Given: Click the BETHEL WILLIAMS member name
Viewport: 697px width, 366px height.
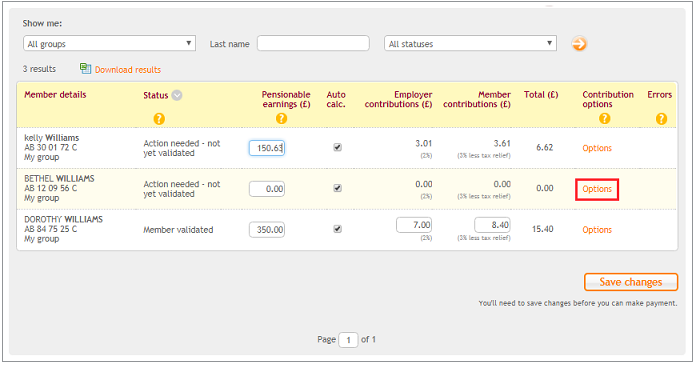Looking at the screenshot, I should tap(59, 178).
